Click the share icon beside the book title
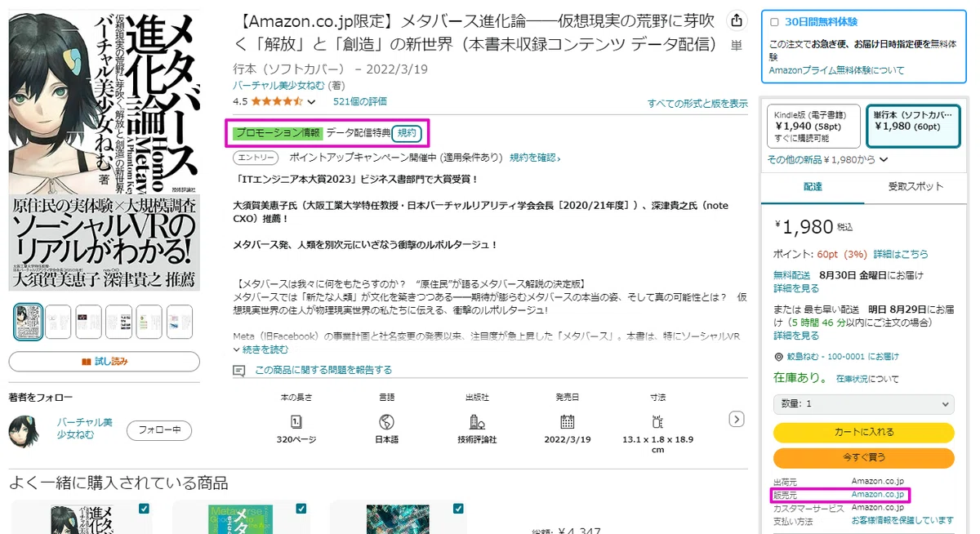Viewport: 980px width, 534px height. tap(737, 20)
